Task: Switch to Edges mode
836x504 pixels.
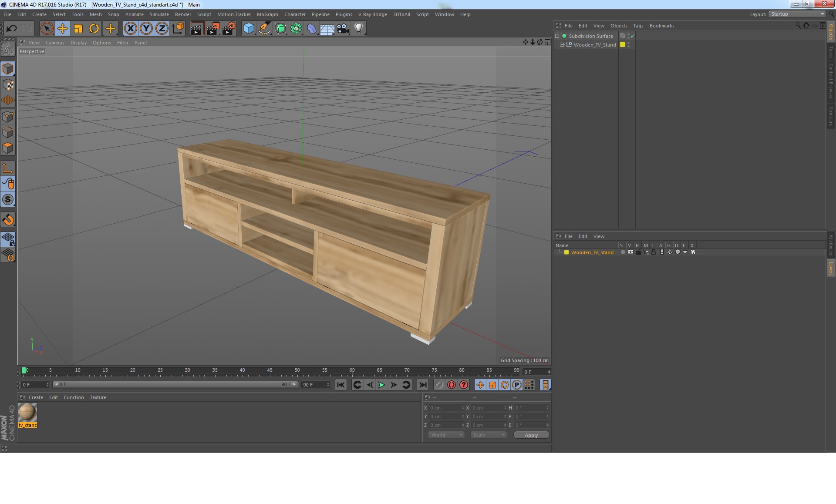Action: pyautogui.click(x=8, y=132)
